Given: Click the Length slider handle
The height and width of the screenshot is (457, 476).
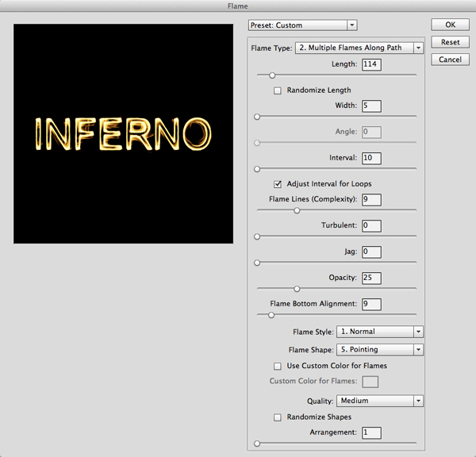Looking at the screenshot, I should pyautogui.click(x=272, y=75).
